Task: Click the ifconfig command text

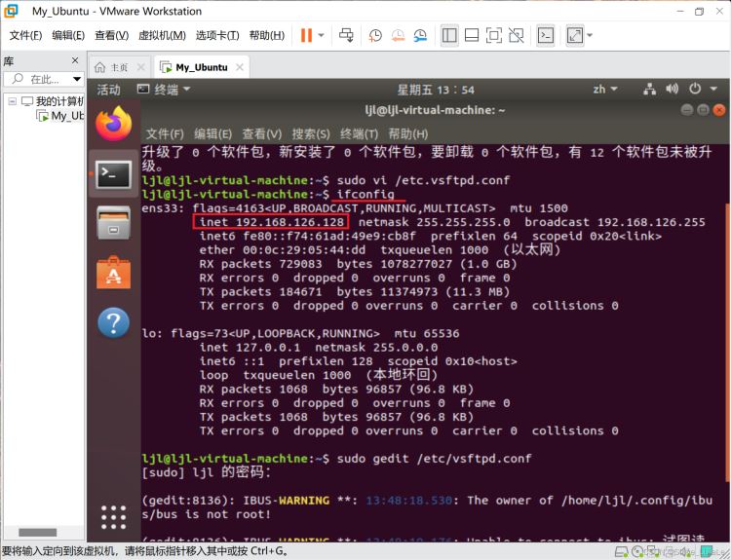Action: point(365,194)
